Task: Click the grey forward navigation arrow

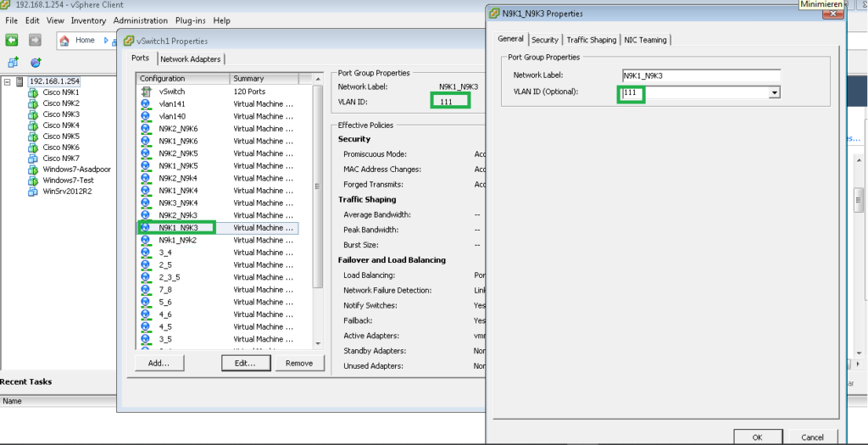Action: pyautogui.click(x=34, y=41)
